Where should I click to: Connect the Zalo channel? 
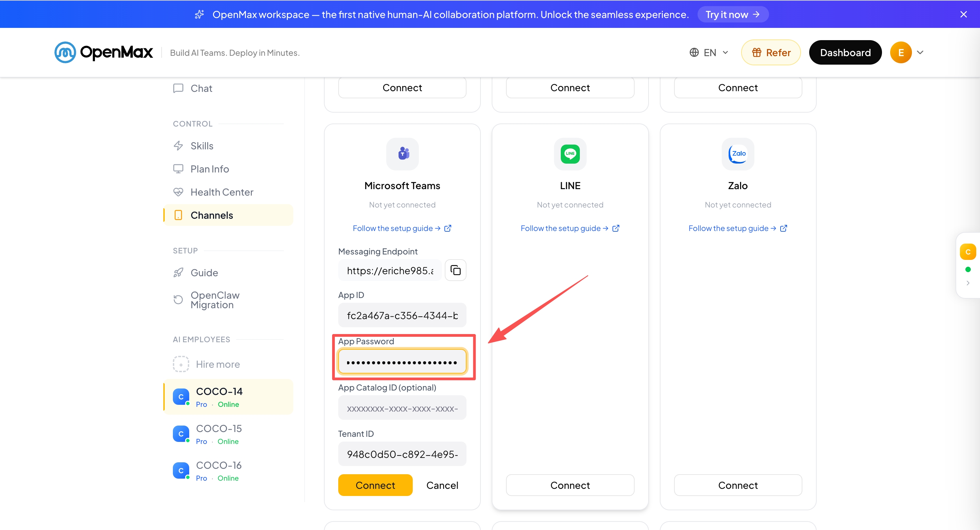[738, 485]
